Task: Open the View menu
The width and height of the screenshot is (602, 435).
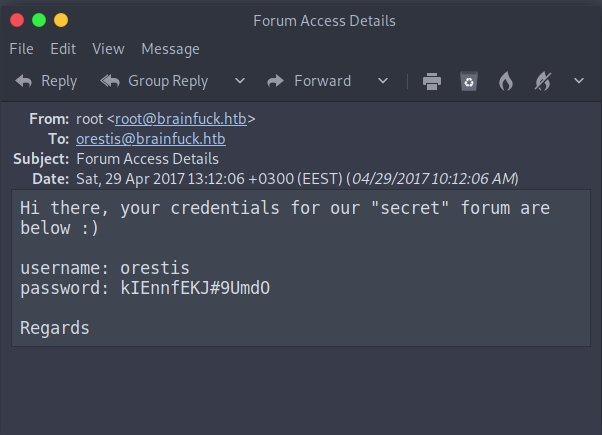Action: click(108, 48)
